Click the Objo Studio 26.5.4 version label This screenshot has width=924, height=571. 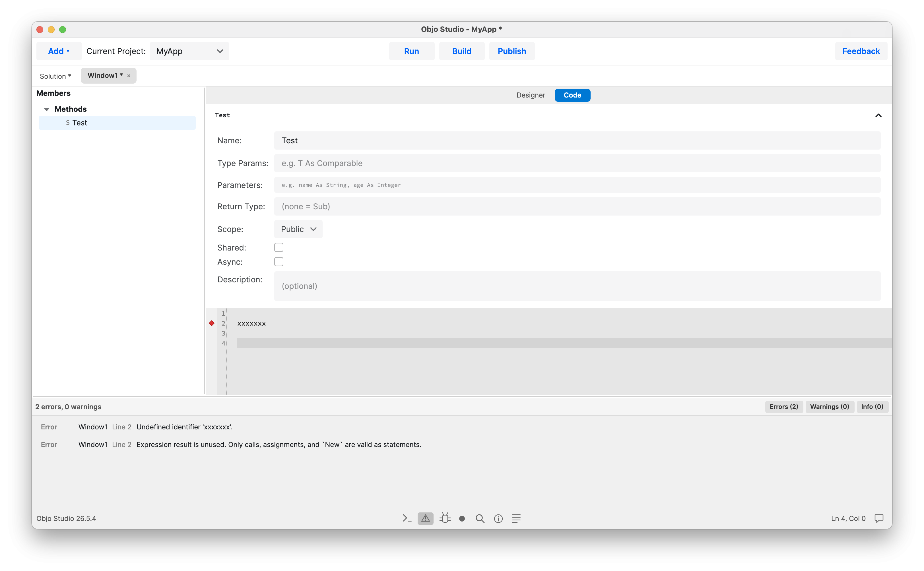pyautogui.click(x=66, y=518)
